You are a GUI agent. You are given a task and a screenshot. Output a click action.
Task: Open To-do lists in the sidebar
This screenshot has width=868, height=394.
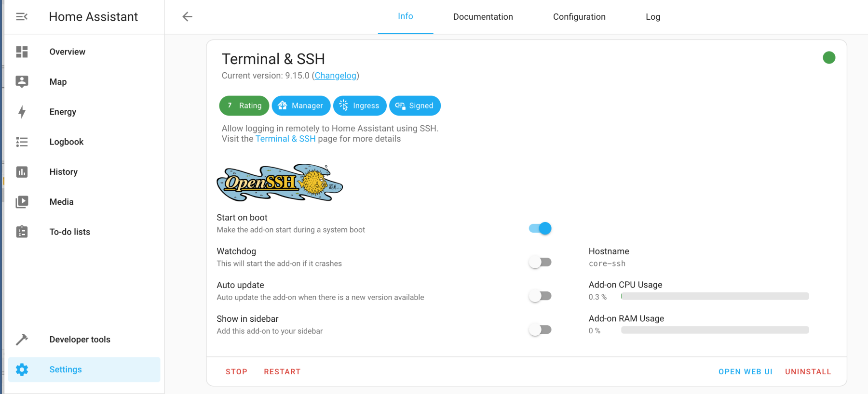pyautogui.click(x=84, y=232)
